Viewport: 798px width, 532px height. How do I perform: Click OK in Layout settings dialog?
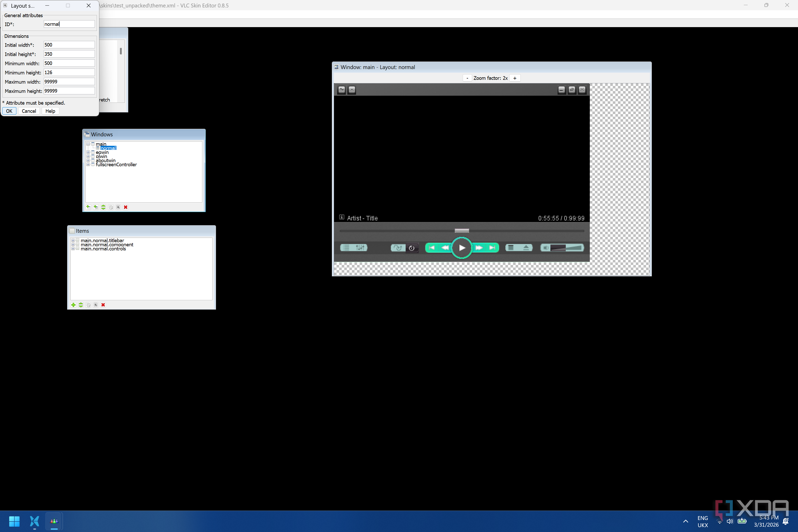click(9, 111)
